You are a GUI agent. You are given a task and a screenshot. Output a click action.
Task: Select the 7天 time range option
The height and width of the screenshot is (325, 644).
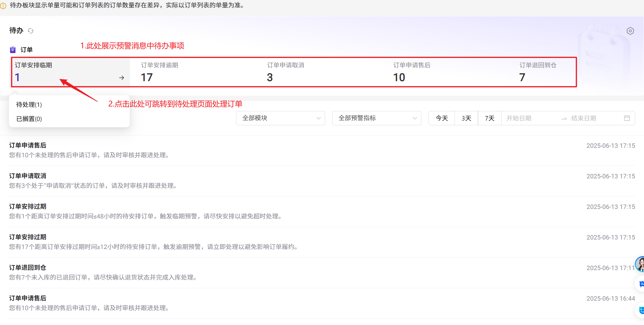pyautogui.click(x=490, y=118)
